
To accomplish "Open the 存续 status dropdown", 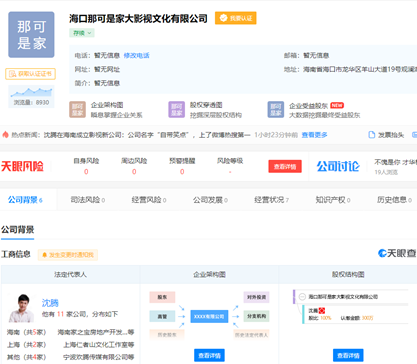I will [x=82, y=33].
